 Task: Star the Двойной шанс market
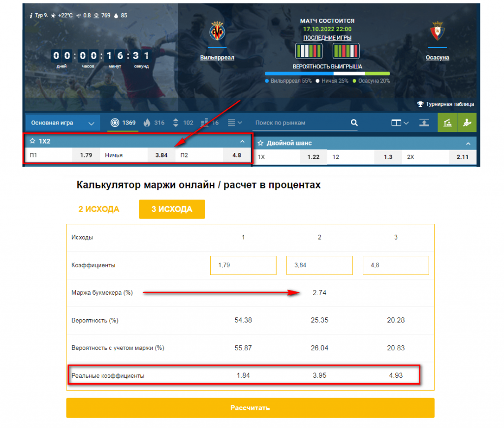[260, 143]
